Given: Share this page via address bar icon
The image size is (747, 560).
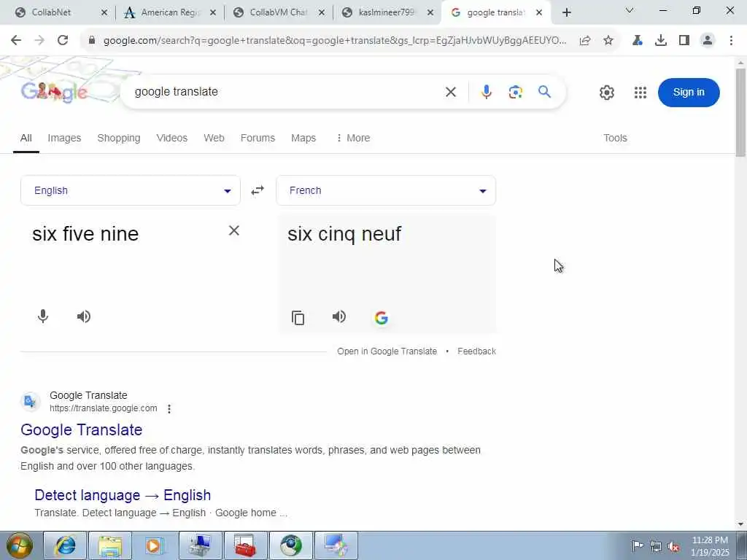Looking at the screenshot, I should pyautogui.click(x=585, y=41).
